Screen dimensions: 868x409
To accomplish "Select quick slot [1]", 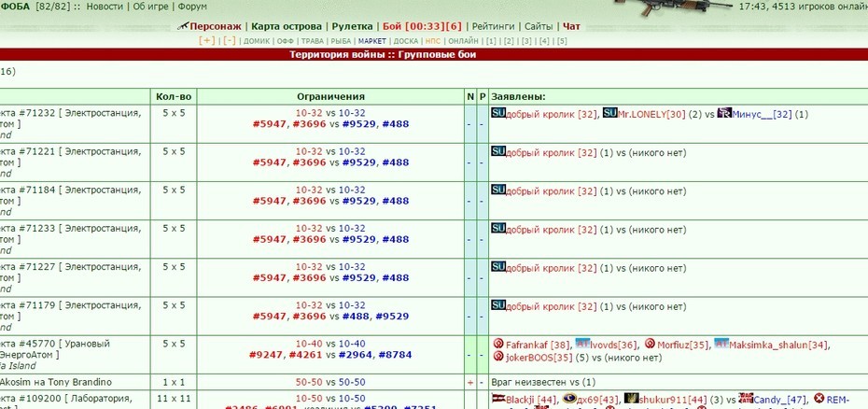I will [x=491, y=41].
